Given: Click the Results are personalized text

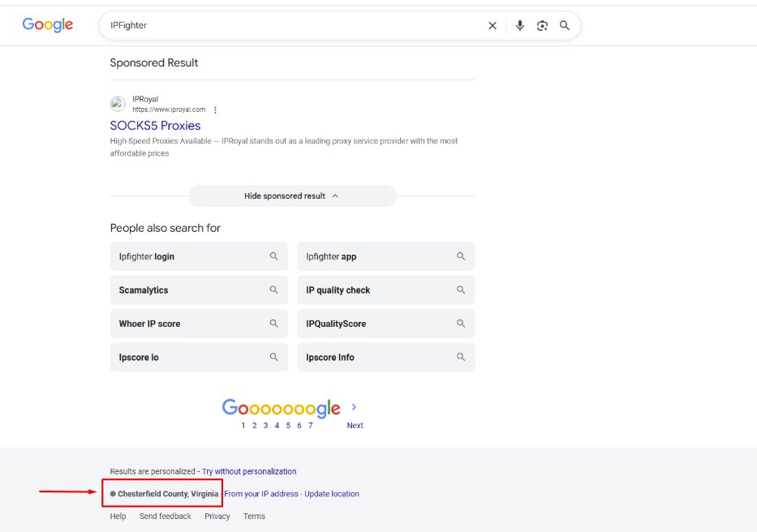Looking at the screenshot, I should pos(152,471).
